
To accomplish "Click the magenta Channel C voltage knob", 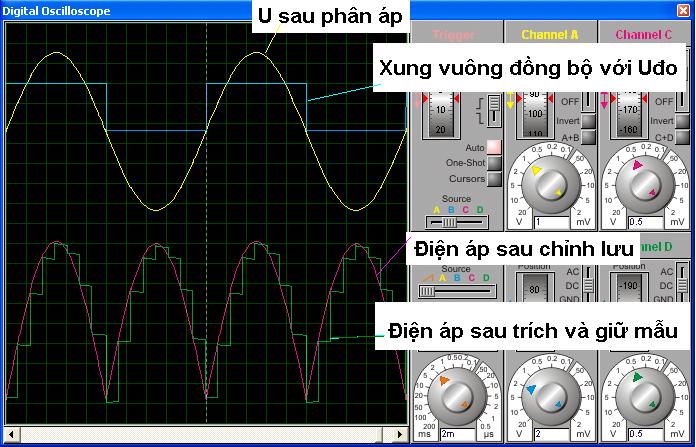I will coord(644,185).
